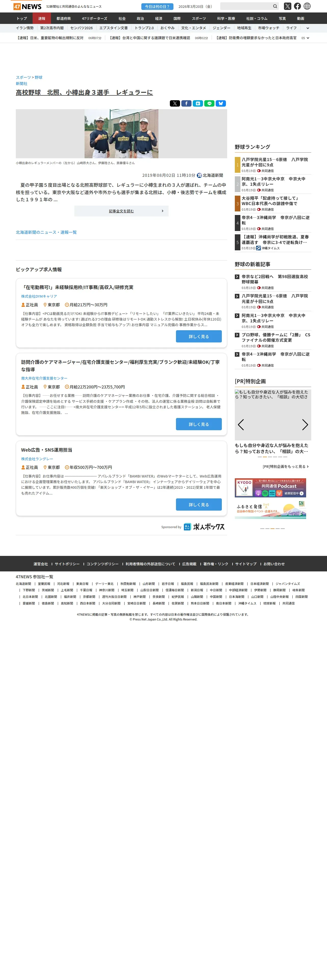
Task: Click the スポーツ breadcrumb link
Action: (23, 77)
